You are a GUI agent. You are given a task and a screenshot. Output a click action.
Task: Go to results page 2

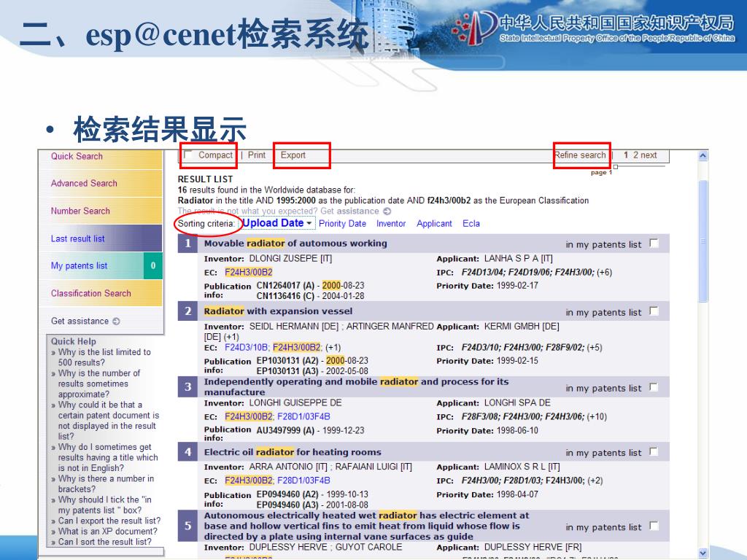point(635,155)
